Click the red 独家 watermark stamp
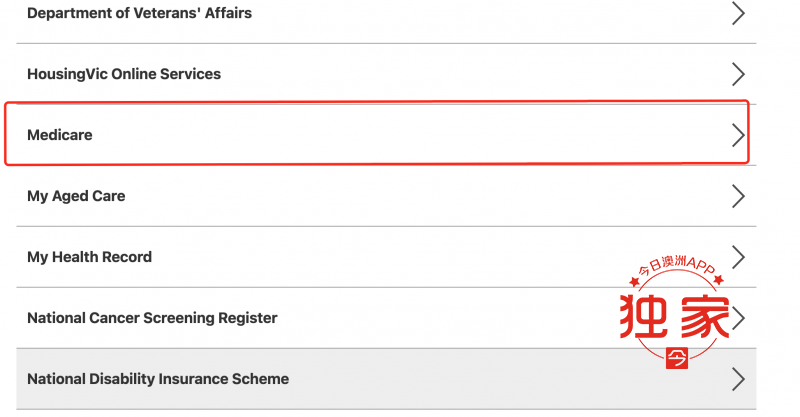The image size is (800, 417). tap(674, 316)
